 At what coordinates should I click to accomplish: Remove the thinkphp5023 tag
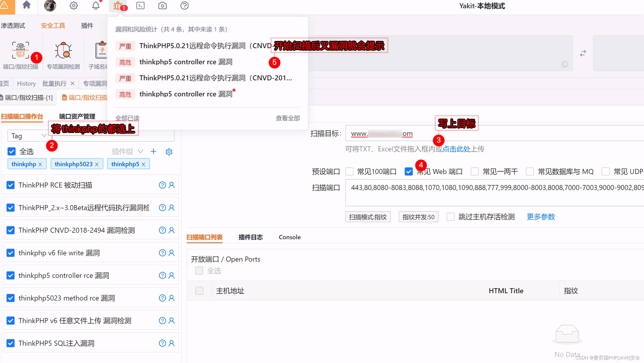click(97, 164)
